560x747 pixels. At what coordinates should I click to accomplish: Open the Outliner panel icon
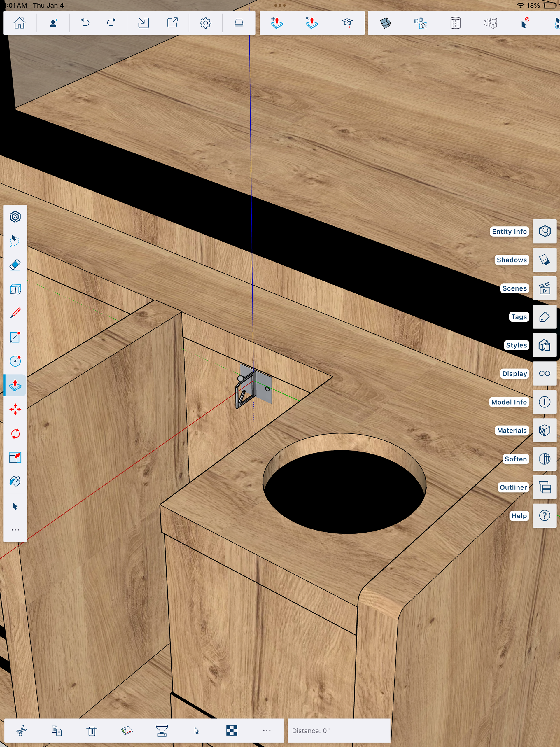pyautogui.click(x=544, y=487)
